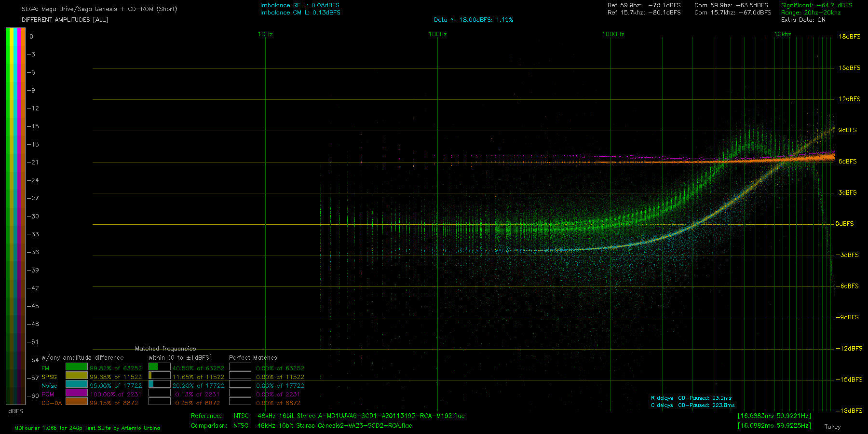Click the SPSG within ±1dBFS progress bar

pyautogui.click(x=160, y=376)
